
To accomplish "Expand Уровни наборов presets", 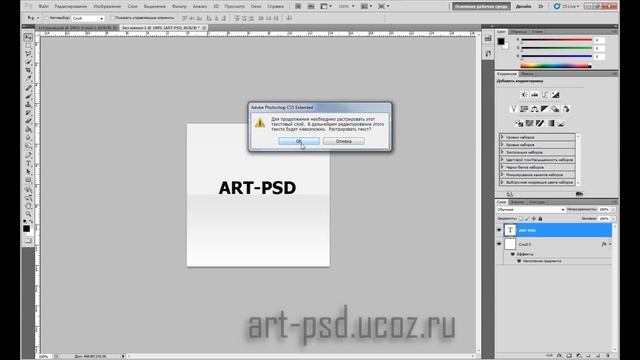I will pos(502,137).
